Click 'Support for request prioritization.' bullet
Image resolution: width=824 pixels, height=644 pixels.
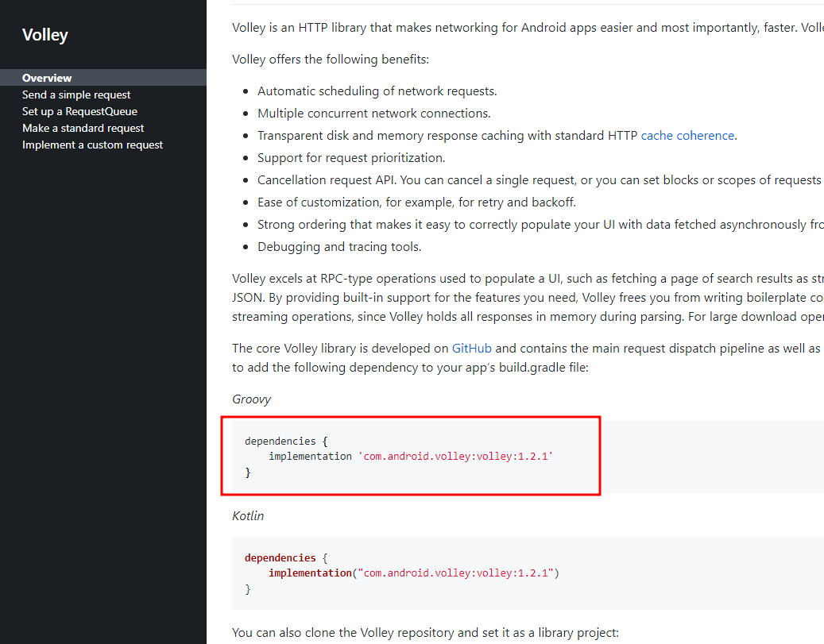coord(351,158)
